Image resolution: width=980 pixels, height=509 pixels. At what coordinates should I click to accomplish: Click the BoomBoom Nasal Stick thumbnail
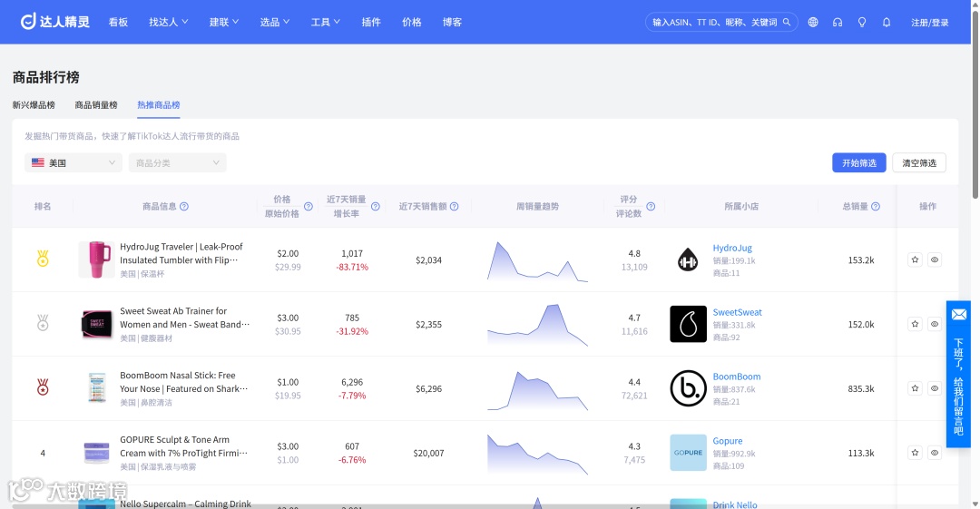[x=96, y=388]
